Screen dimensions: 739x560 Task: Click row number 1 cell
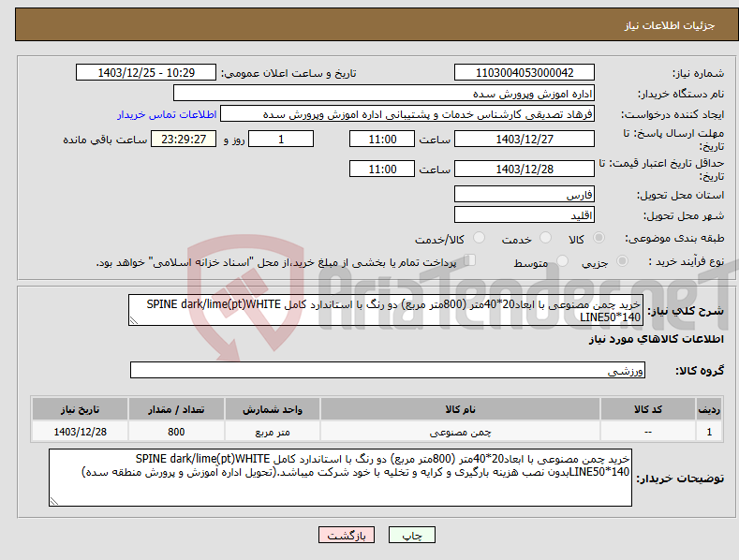point(709,432)
